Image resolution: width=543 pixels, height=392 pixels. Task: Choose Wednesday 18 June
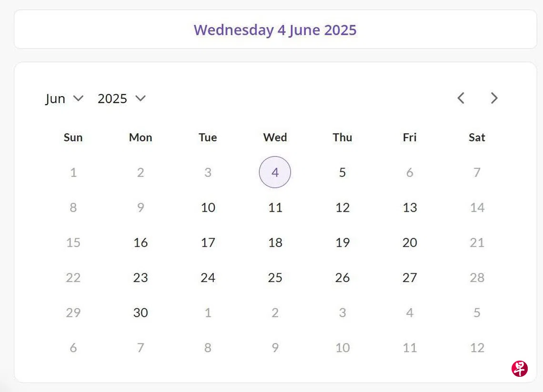(275, 243)
